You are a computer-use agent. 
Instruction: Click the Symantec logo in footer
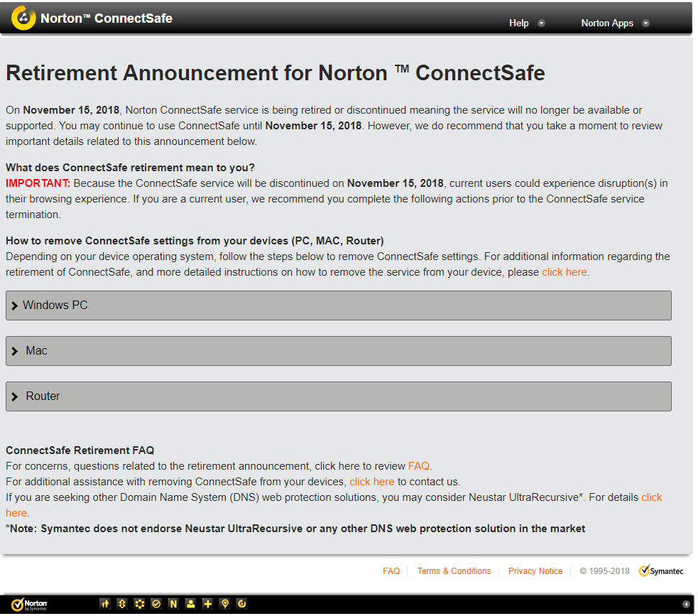click(x=662, y=571)
